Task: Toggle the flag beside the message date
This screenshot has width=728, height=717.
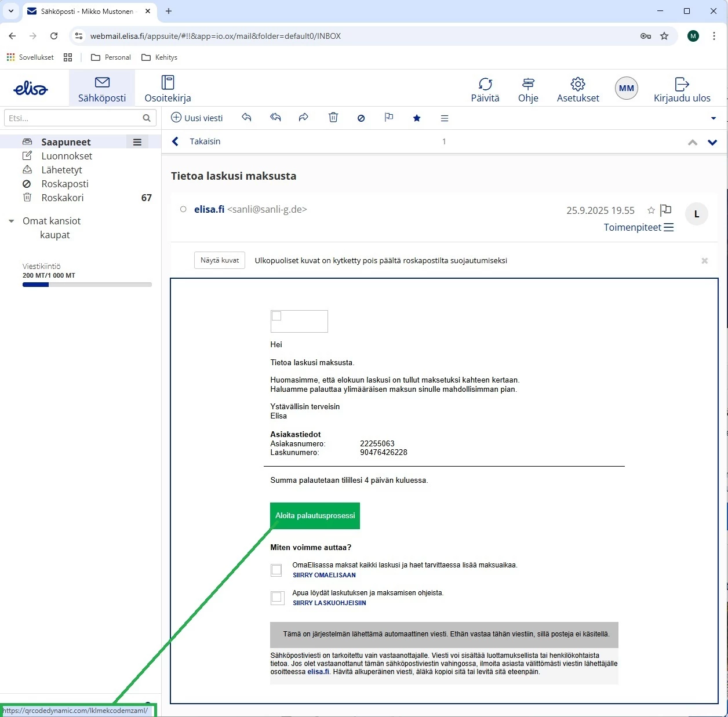Action: pyautogui.click(x=666, y=210)
